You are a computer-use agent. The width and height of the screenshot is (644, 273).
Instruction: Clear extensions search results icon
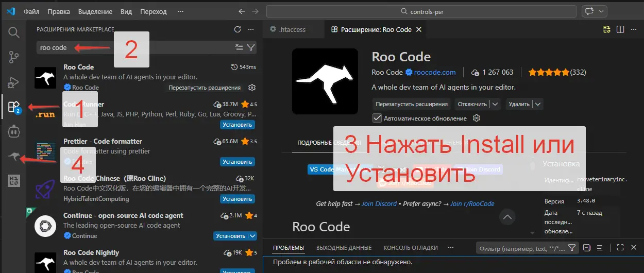tap(239, 47)
